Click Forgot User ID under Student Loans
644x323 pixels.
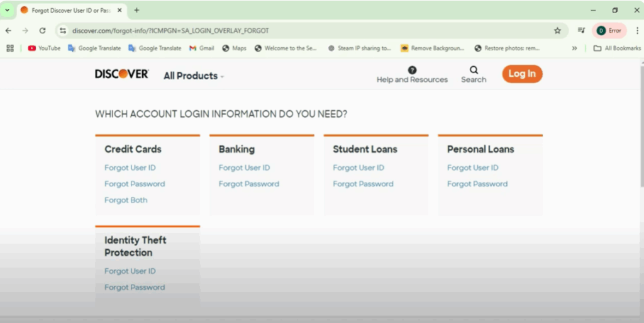[358, 167]
